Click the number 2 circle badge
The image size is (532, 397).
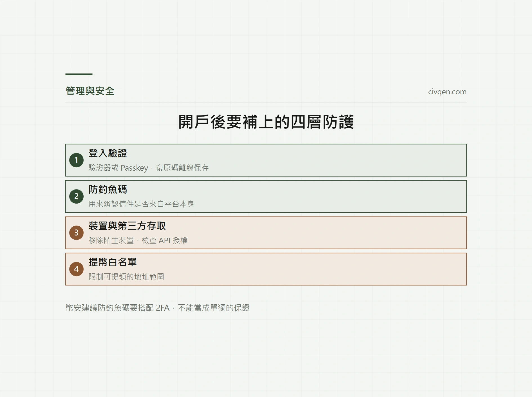(76, 197)
